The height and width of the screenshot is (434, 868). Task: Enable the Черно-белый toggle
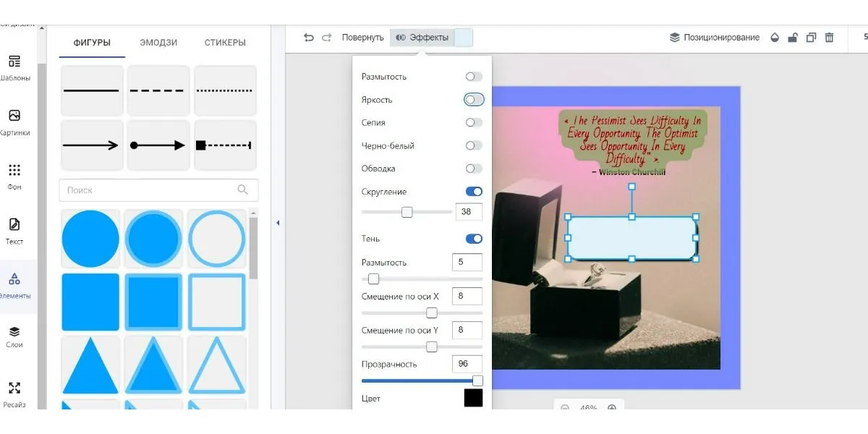pos(474,145)
